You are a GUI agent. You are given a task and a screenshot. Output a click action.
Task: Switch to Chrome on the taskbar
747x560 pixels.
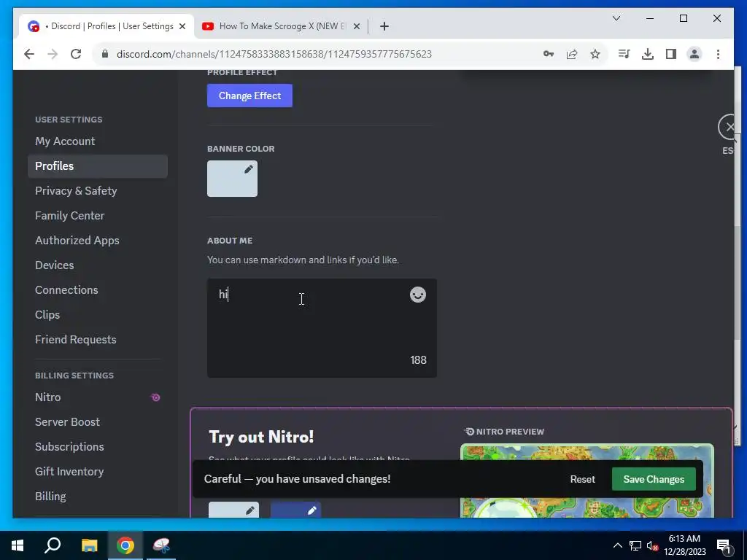click(x=125, y=545)
